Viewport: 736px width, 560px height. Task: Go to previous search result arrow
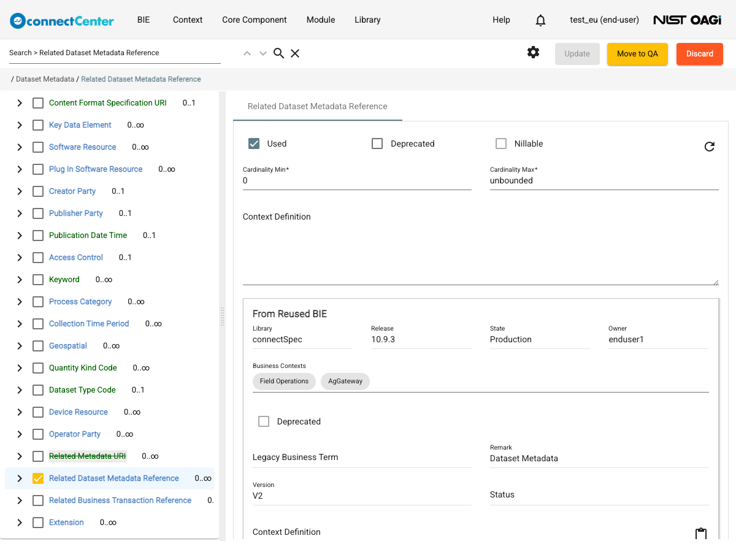click(x=247, y=53)
